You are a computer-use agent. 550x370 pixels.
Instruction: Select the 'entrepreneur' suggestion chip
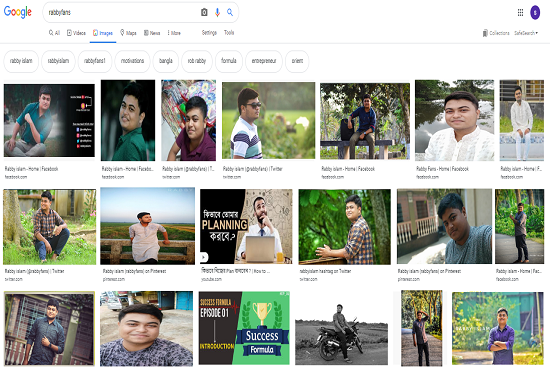pos(264,61)
